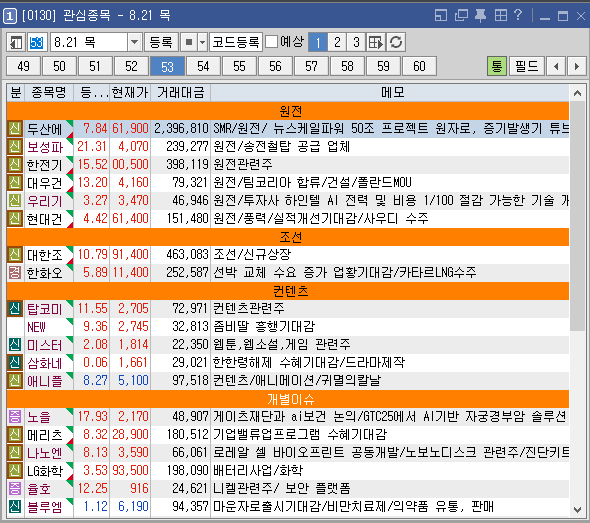Open the small arrow next to the square stop button
590x523 pixels.
(x=202, y=42)
